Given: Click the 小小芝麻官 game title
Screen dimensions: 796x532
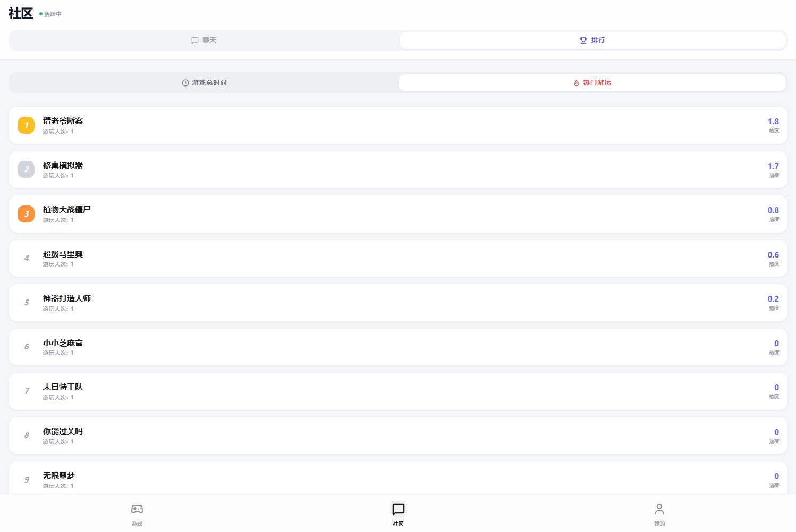Looking at the screenshot, I should [x=63, y=343].
